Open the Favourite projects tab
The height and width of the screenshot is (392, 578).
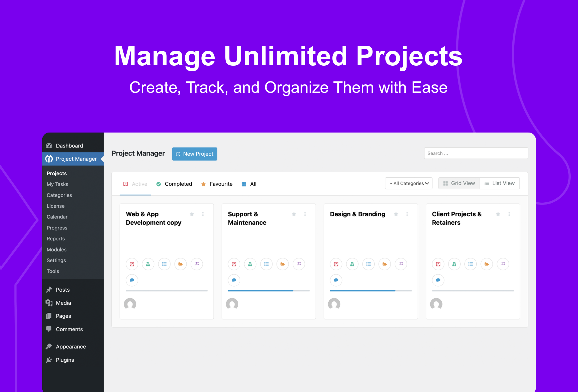click(221, 184)
